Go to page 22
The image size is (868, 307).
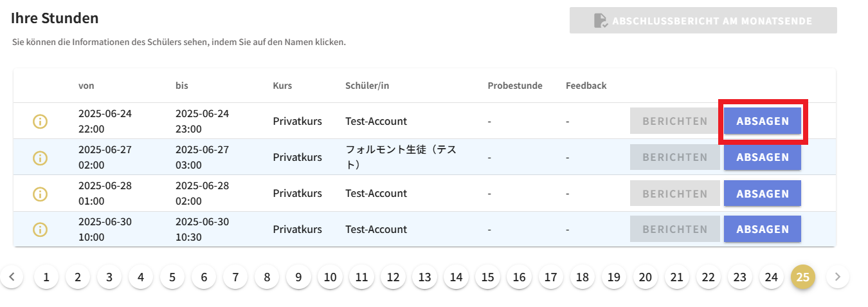[x=709, y=277]
